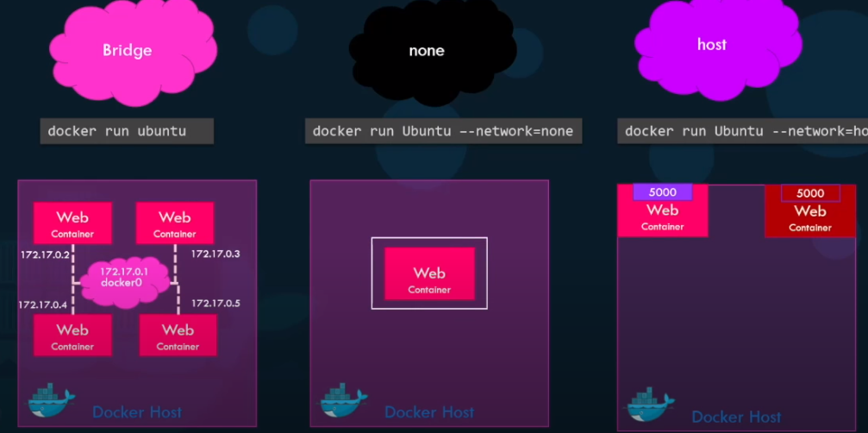
Task: Click the black none cloud
Action: tap(431, 51)
